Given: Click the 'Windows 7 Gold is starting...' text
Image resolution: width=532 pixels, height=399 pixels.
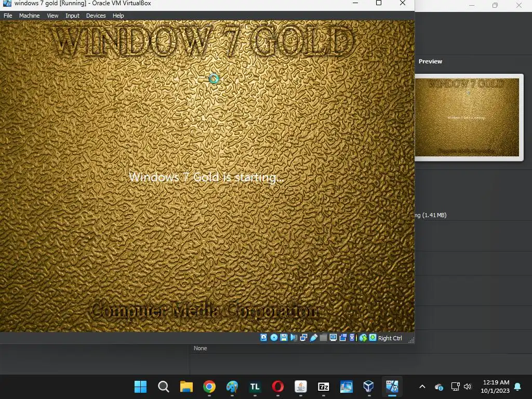Looking at the screenshot, I should click(x=206, y=177).
